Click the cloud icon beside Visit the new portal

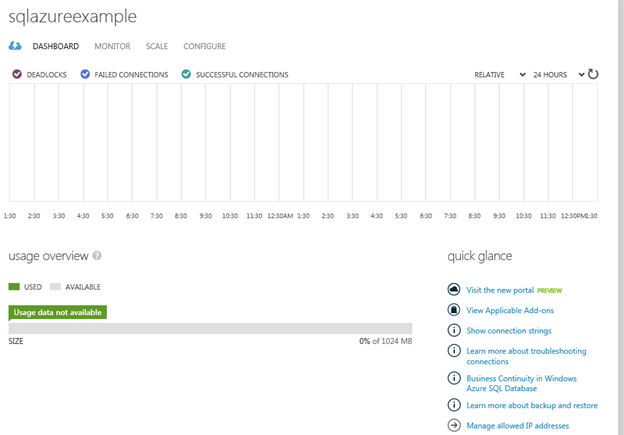pos(454,289)
